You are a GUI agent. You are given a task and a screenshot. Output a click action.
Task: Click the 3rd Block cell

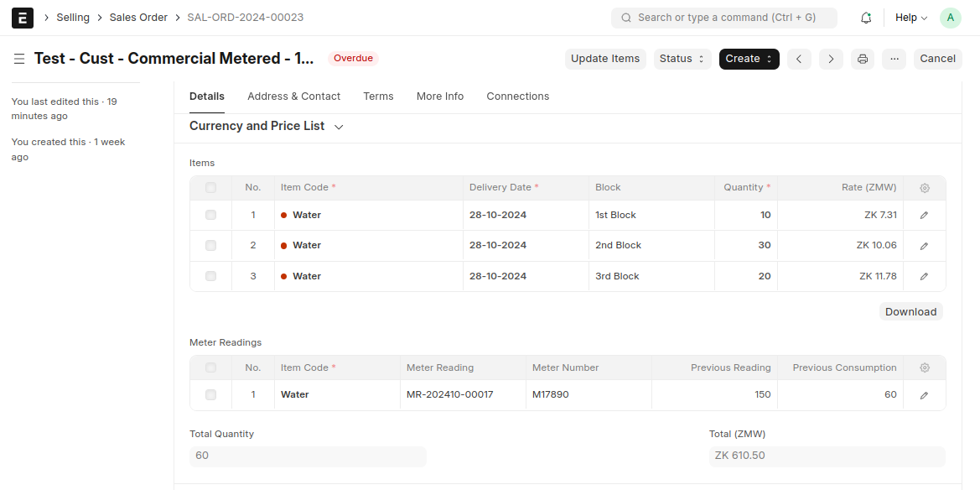coord(651,277)
